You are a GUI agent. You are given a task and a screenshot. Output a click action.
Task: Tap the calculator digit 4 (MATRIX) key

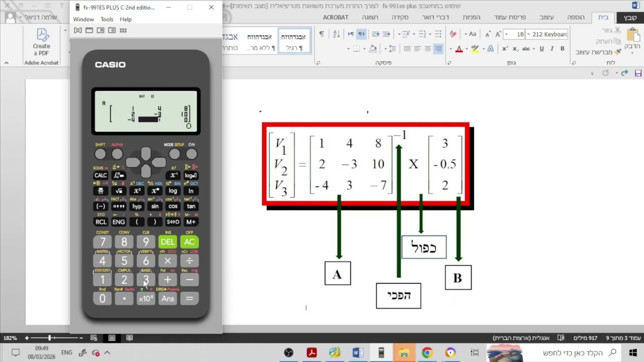pos(103,261)
